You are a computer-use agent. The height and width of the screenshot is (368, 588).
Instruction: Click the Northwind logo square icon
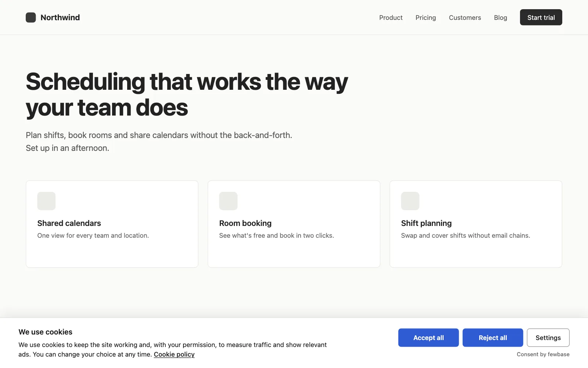point(31,17)
